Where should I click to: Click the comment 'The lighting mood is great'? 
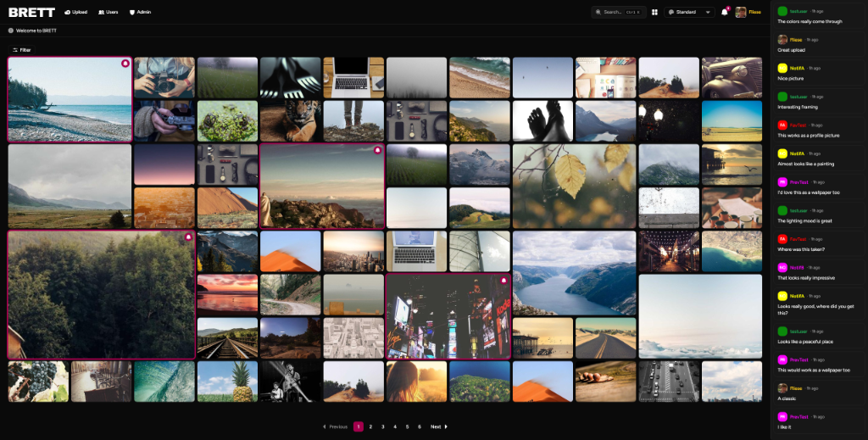click(804, 220)
